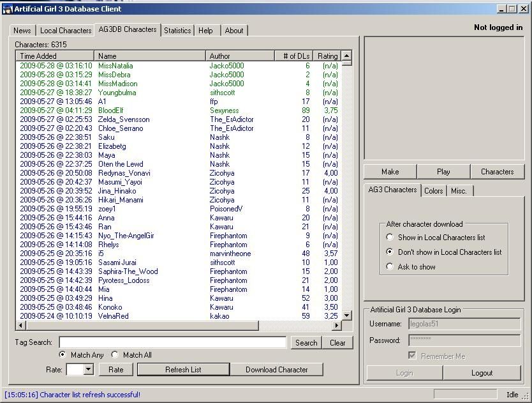
Task: Click the Characters button
Action: (x=498, y=172)
